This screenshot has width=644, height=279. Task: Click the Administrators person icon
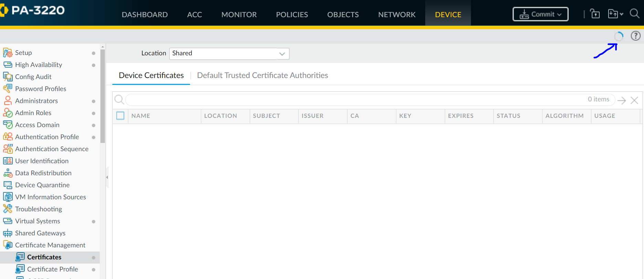pyautogui.click(x=8, y=101)
